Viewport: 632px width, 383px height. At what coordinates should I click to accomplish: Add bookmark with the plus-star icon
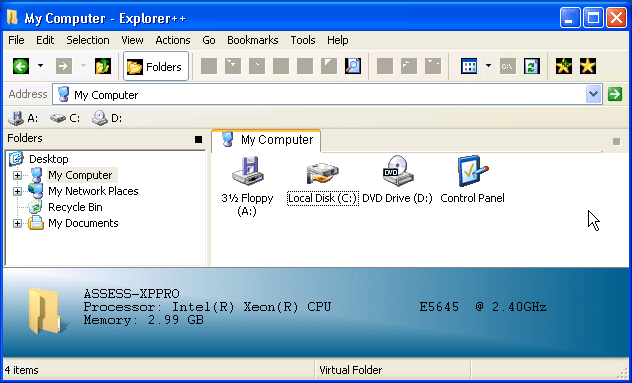pyautogui.click(x=563, y=66)
